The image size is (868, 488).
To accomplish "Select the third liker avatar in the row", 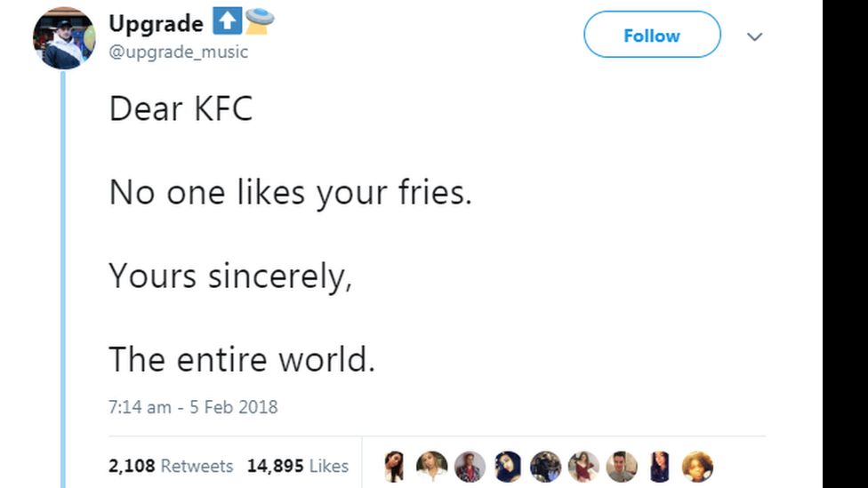I will [x=470, y=466].
